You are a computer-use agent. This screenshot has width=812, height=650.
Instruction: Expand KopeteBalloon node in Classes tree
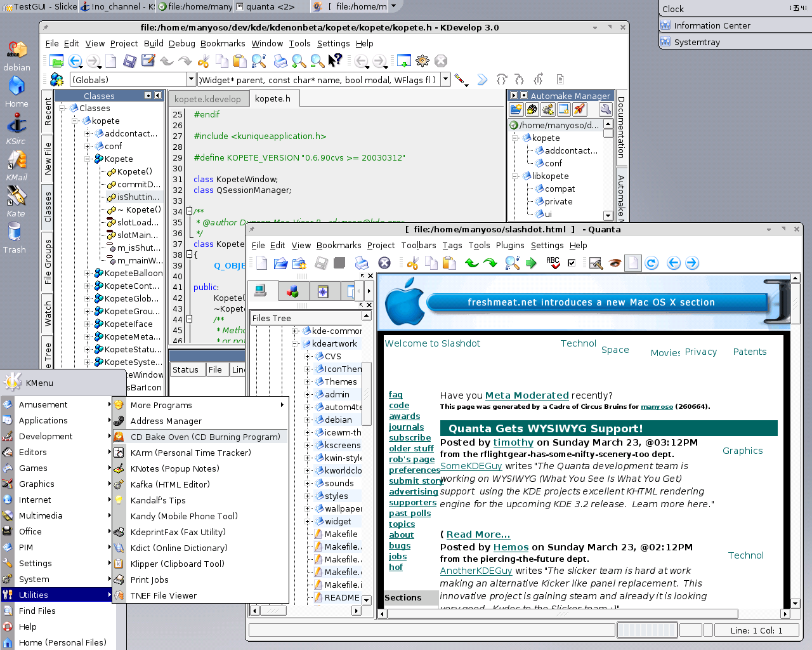click(x=88, y=273)
